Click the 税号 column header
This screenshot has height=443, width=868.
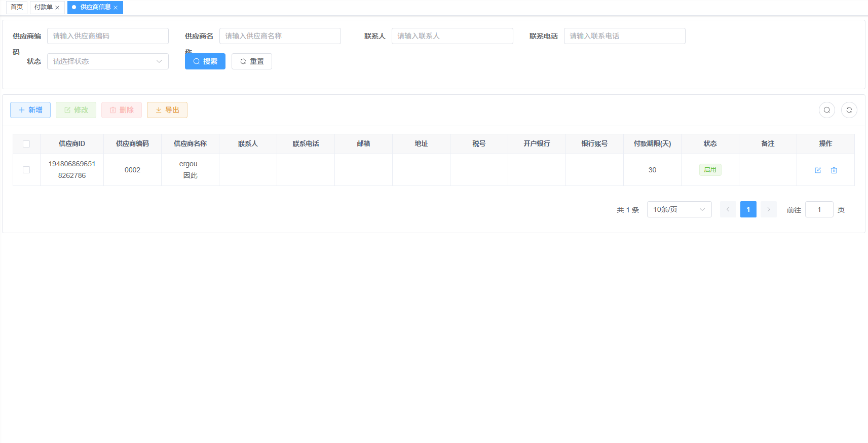pyautogui.click(x=479, y=144)
